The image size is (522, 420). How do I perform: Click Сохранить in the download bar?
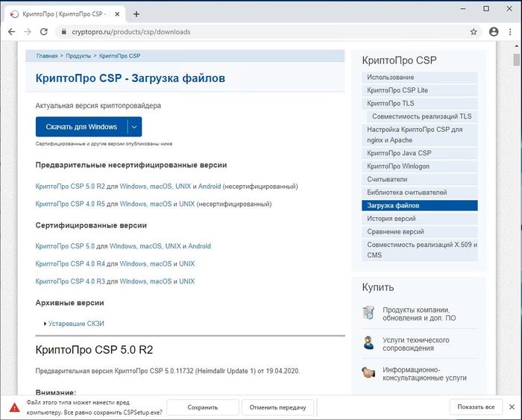[202, 407]
